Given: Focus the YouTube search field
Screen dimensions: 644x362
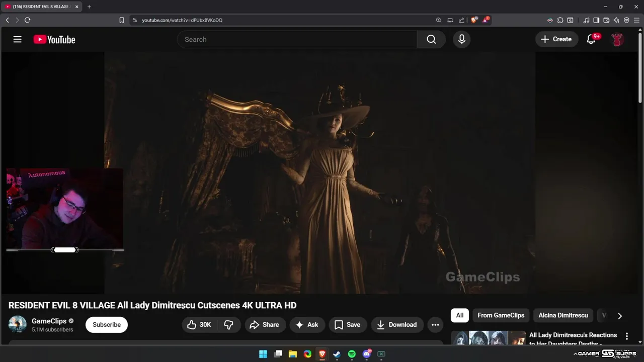Looking at the screenshot, I should click(297, 39).
